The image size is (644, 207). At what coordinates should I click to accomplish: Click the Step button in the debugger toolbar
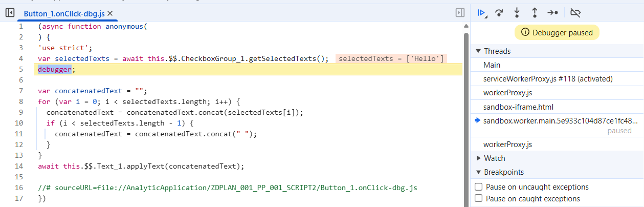pyautogui.click(x=553, y=13)
